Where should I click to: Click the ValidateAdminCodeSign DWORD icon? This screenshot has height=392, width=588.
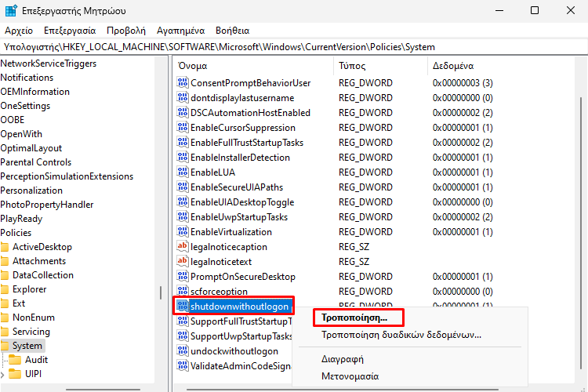tap(183, 365)
